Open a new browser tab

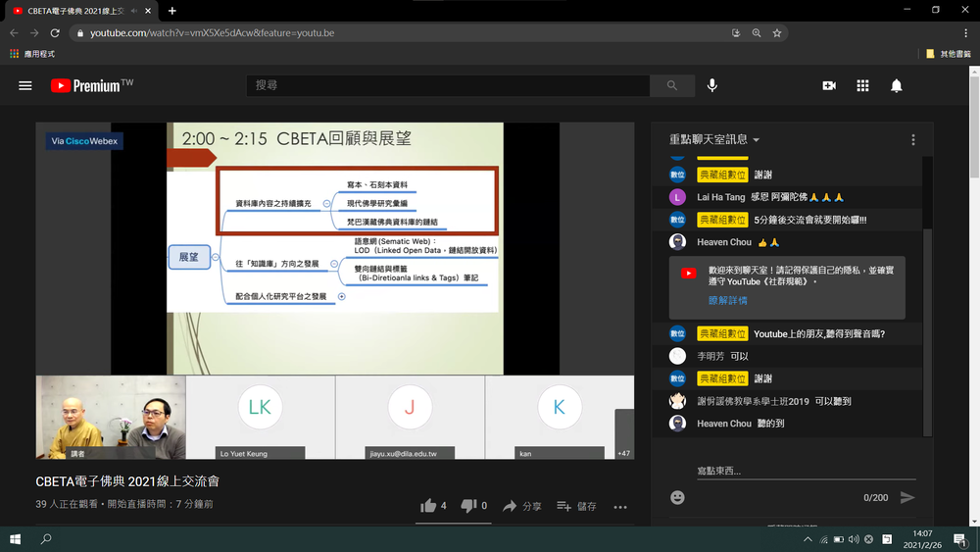pyautogui.click(x=172, y=11)
